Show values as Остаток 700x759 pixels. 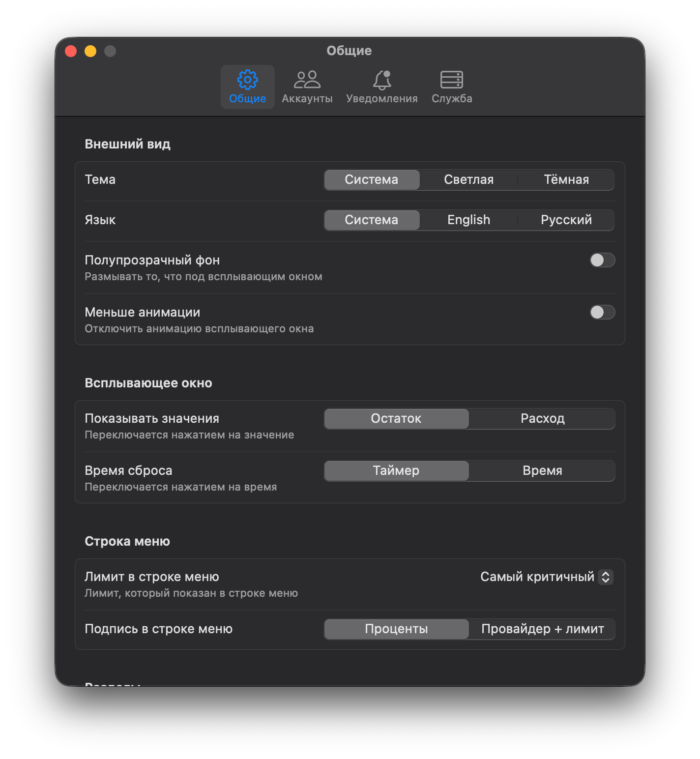(396, 419)
